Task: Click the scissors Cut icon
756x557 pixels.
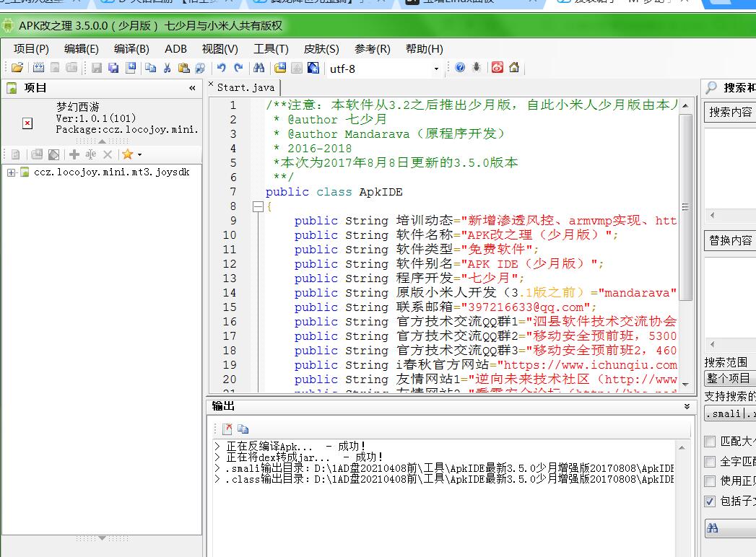Action: [167, 68]
